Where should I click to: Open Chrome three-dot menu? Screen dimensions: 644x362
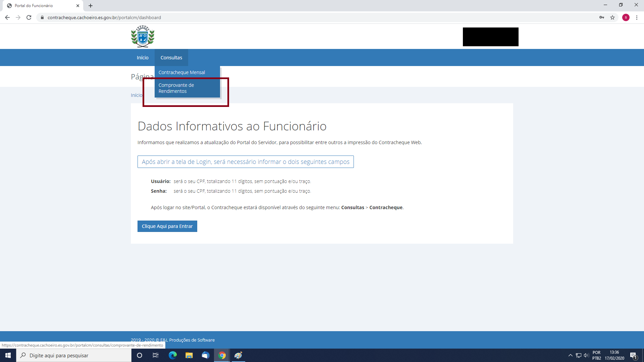click(637, 17)
